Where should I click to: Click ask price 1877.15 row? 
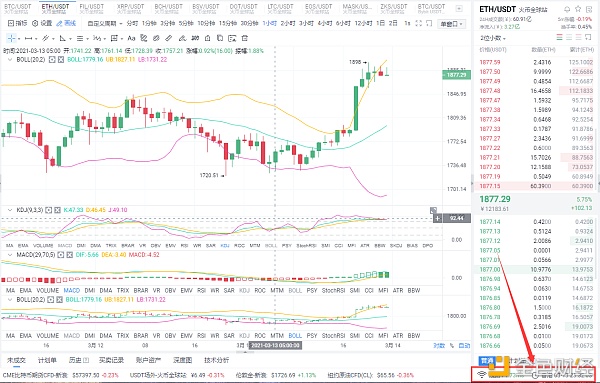[536, 186]
